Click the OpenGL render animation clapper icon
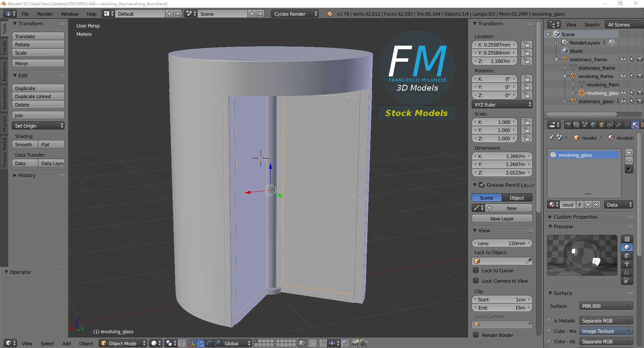The height and width of the screenshot is (348, 644). click(x=364, y=343)
